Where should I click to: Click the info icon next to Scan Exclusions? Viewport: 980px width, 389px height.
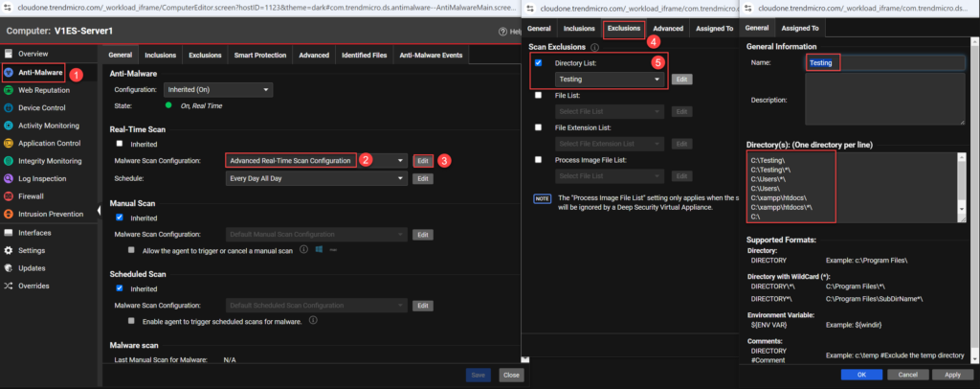595,47
